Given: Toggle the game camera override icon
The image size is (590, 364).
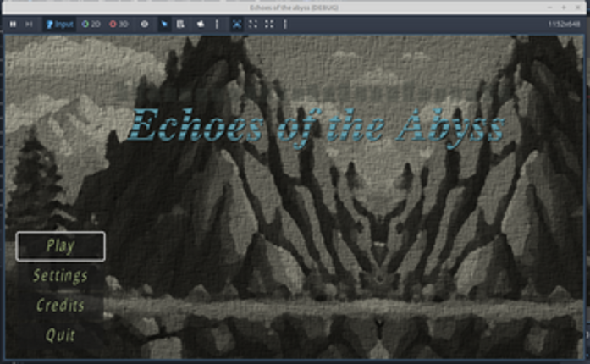Looking at the screenshot, I should [x=201, y=24].
